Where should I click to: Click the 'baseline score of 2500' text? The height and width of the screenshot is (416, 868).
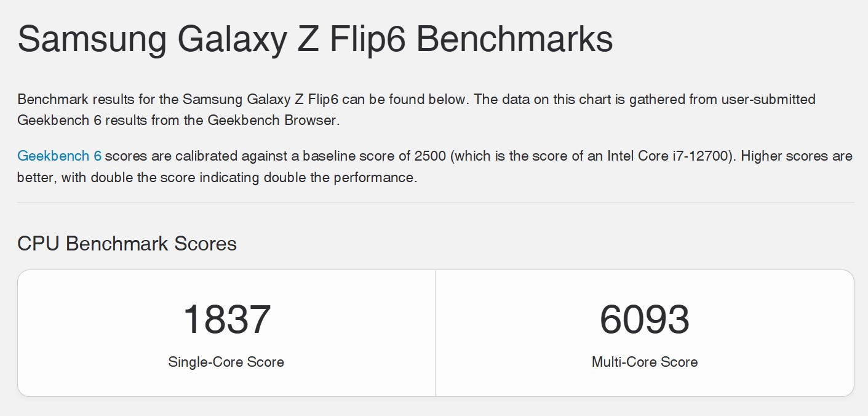point(375,156)
